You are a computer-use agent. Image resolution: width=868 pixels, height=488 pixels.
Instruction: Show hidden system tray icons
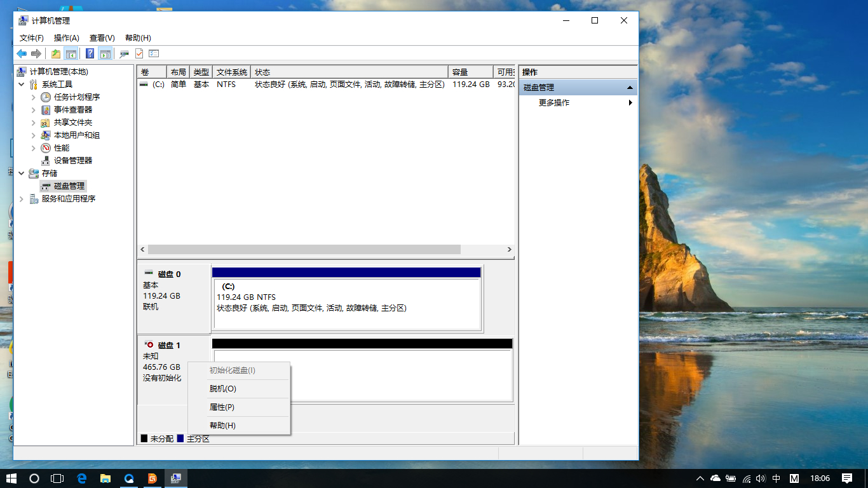700,478
